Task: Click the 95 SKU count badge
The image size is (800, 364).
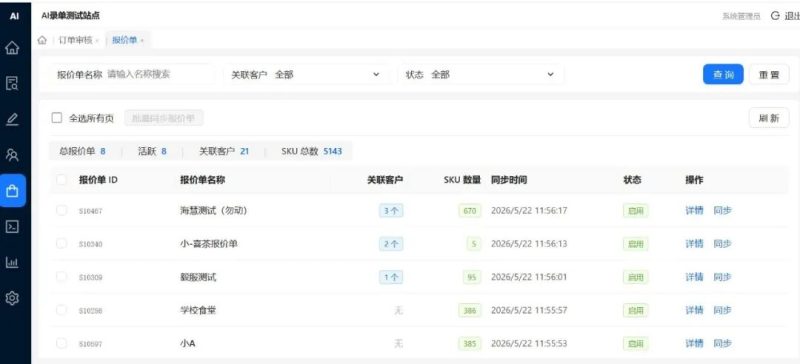Action: tap(472, 277)
